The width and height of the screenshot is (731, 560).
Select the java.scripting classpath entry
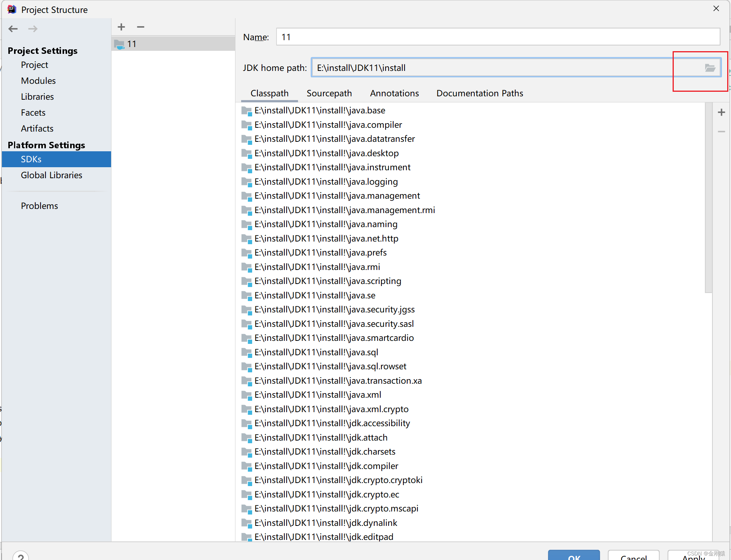472,281
